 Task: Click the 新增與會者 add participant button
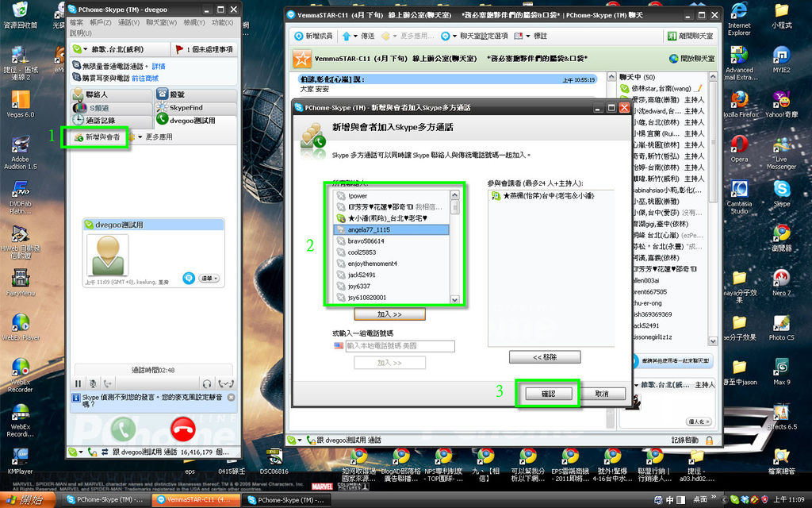(x=98, y=137)
